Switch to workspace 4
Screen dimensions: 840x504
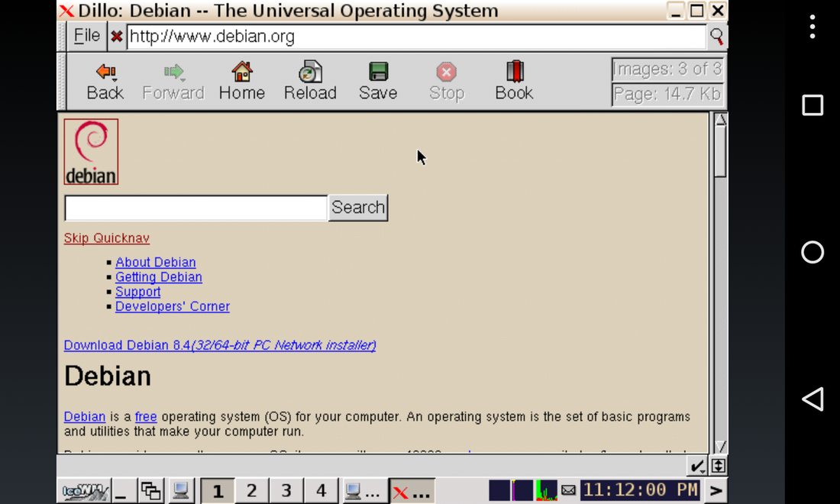pyautogui.click(x=321, y=490)
